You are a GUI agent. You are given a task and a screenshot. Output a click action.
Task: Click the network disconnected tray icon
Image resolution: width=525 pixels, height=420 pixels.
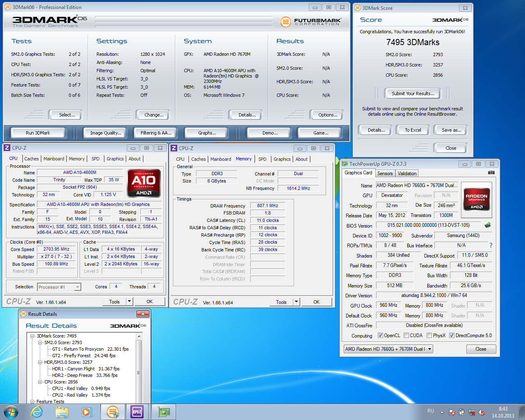click(472, 412)
